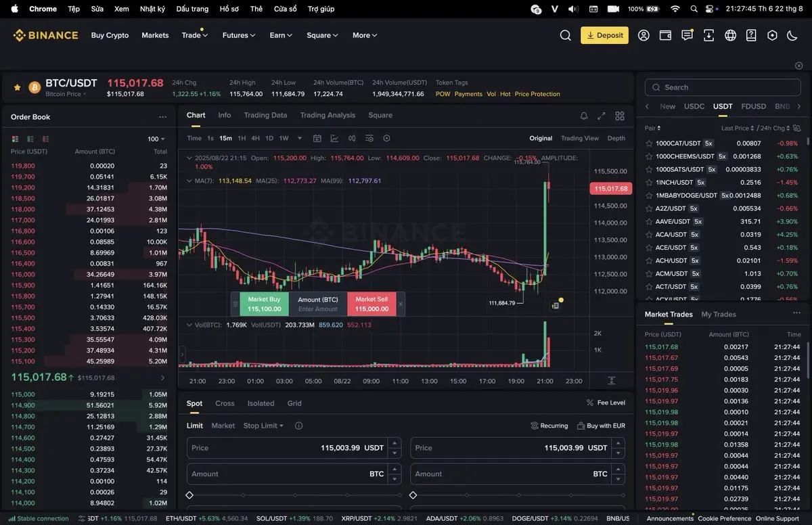Adjust the sell amount percentage slider
This screenshot has width=812, height=525.
(518, 495)
